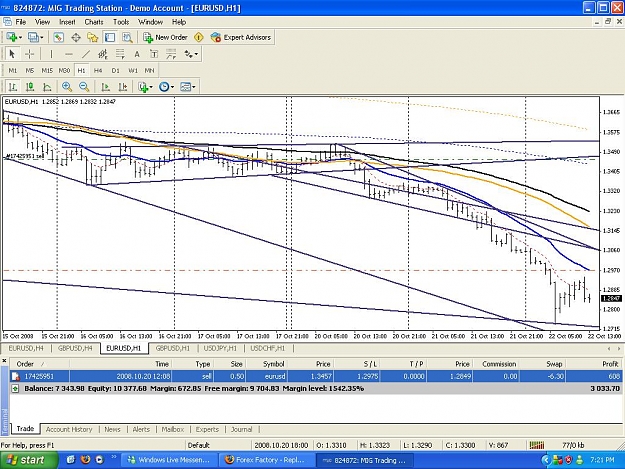Image resolution: width=625 pixels, height=469 pixels.
Task: Select line chart display mode
Action: click(x=47, y=87)
